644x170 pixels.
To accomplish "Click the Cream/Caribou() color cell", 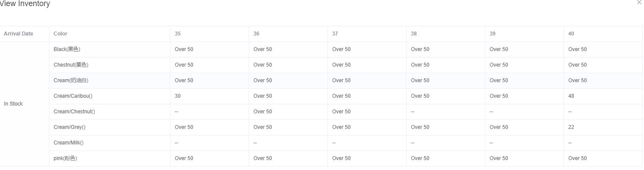I will 109,96.
